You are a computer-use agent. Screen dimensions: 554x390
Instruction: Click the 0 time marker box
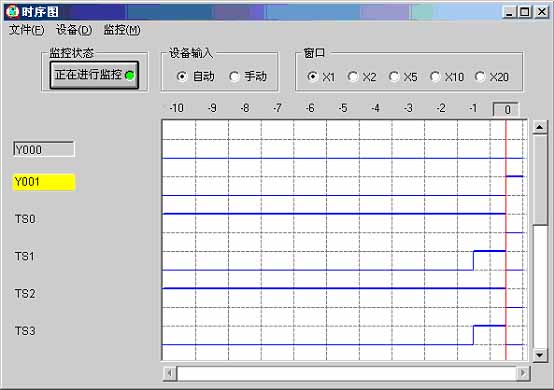(506, 110)
